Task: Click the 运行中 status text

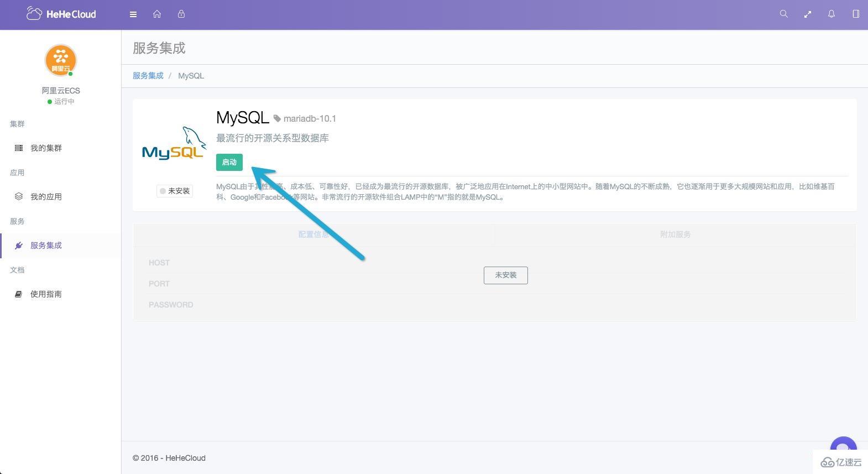Action: pos(64,102)
